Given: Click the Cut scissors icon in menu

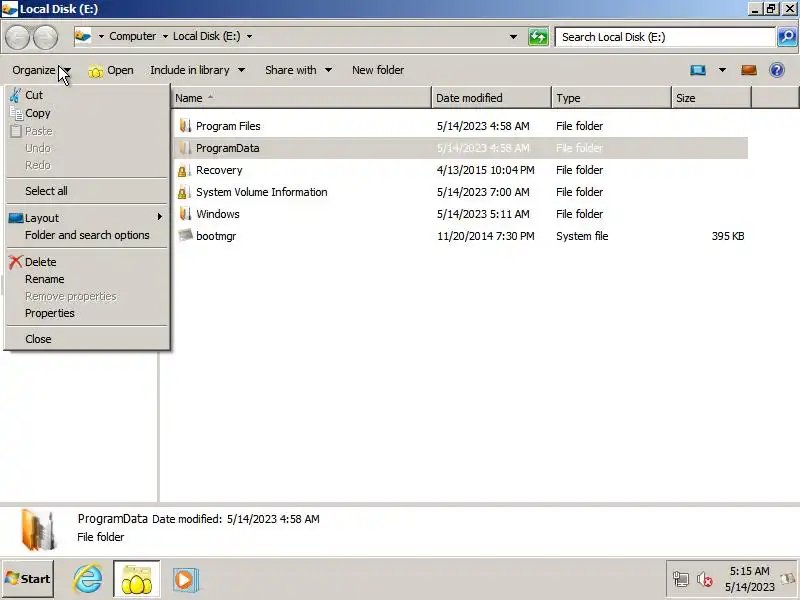Looking at the screenshot, I should tap(15, 95).
